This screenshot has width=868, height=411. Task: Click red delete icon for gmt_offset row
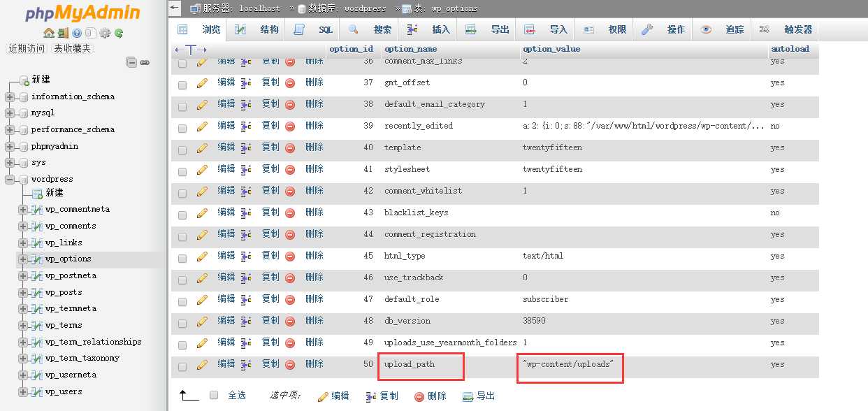click(290, 82)
